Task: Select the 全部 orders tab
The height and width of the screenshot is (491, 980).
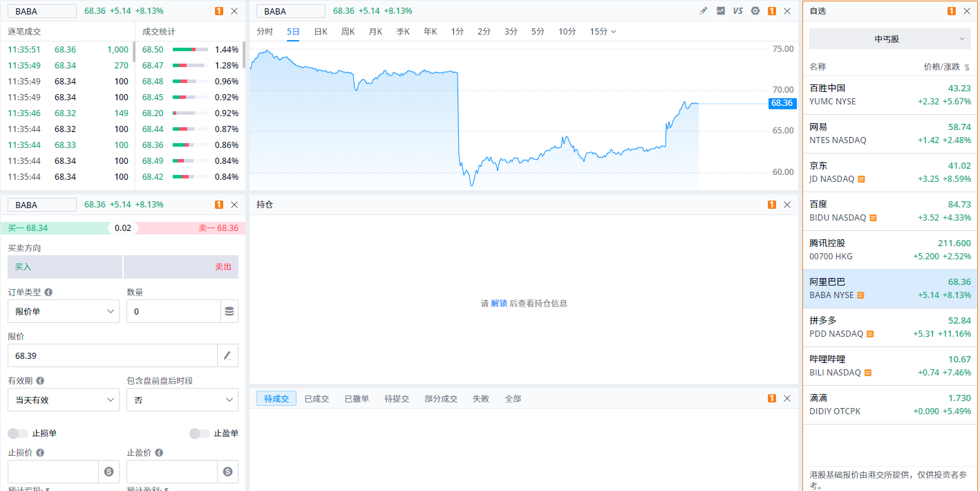Action: click(513, 399)
